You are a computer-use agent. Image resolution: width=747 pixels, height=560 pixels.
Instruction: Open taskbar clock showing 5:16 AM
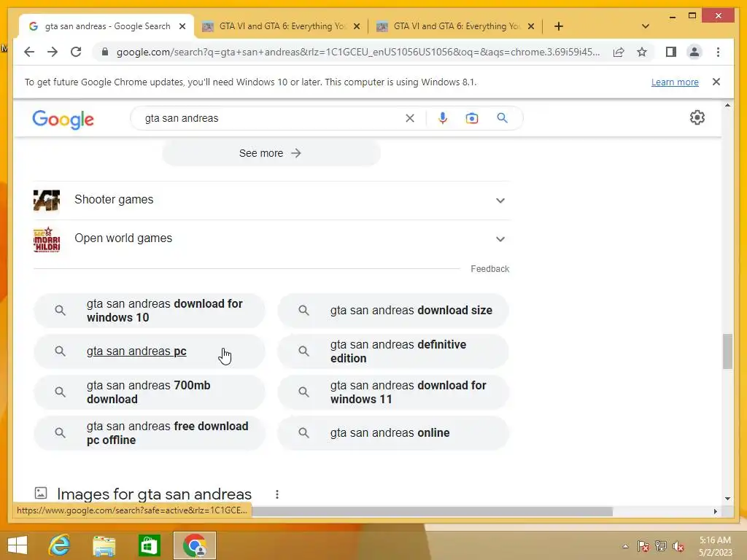pyautogui.click(x=715, y=546)
